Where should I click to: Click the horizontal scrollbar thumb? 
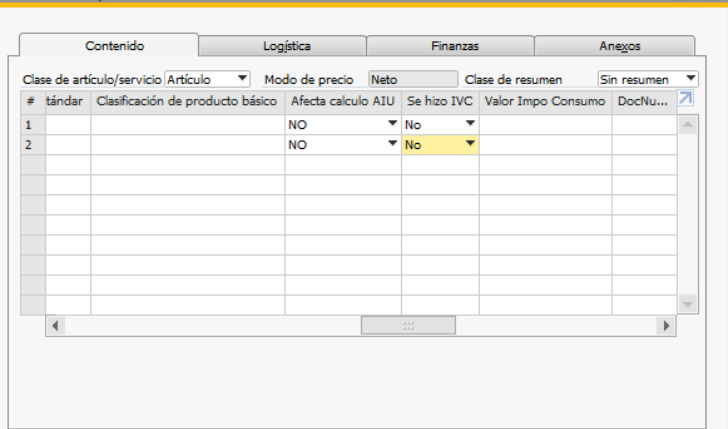pyautogui.click(x=408, y=326)
